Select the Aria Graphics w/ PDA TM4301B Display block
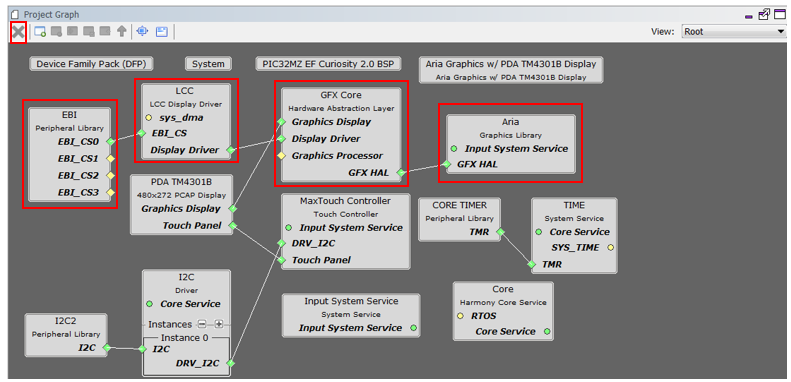Image resolution: width=791 pixels, height=382 pixels. click(511, 70)
